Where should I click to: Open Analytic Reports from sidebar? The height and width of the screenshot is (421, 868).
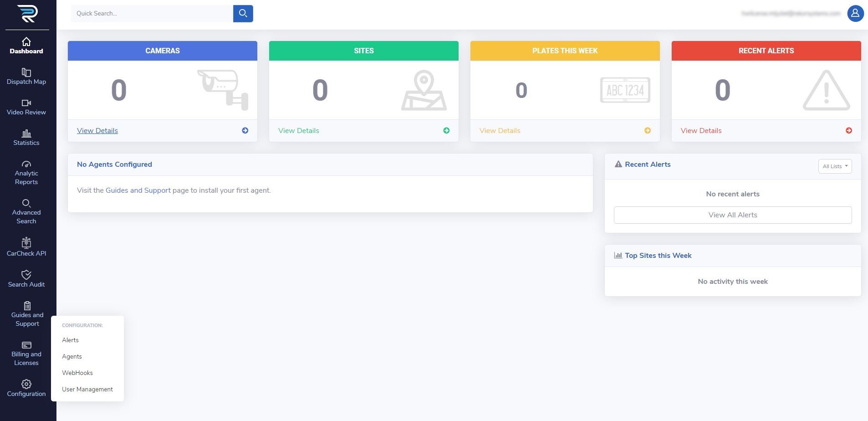pos(26,173)
